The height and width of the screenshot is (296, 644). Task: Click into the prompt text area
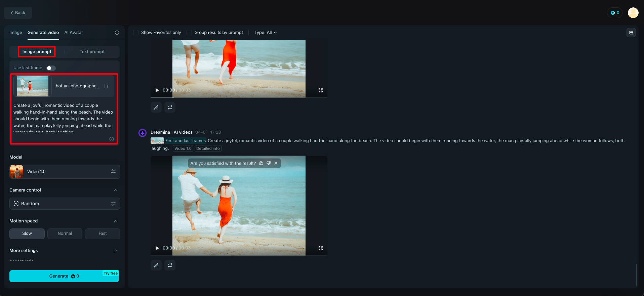pyautogui.click(x=64, y=118)
